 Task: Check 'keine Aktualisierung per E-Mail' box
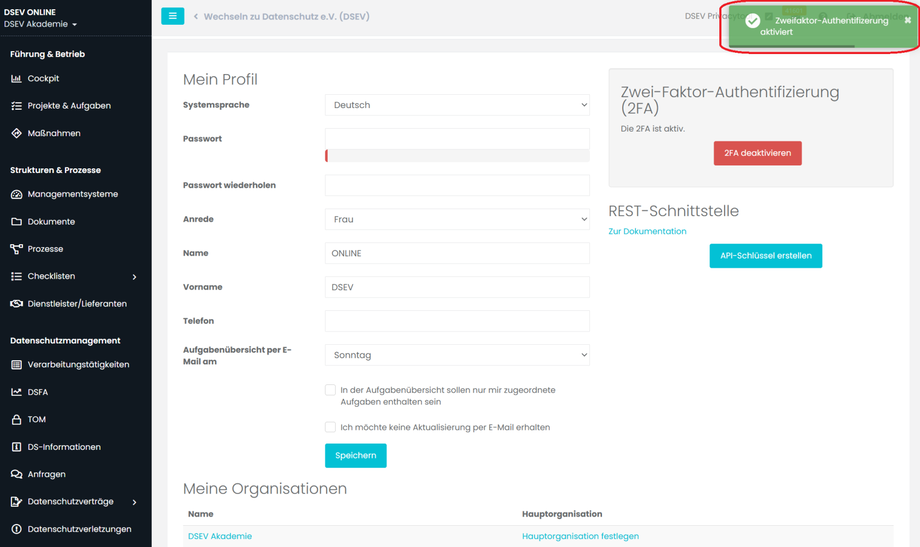point(330,427)
